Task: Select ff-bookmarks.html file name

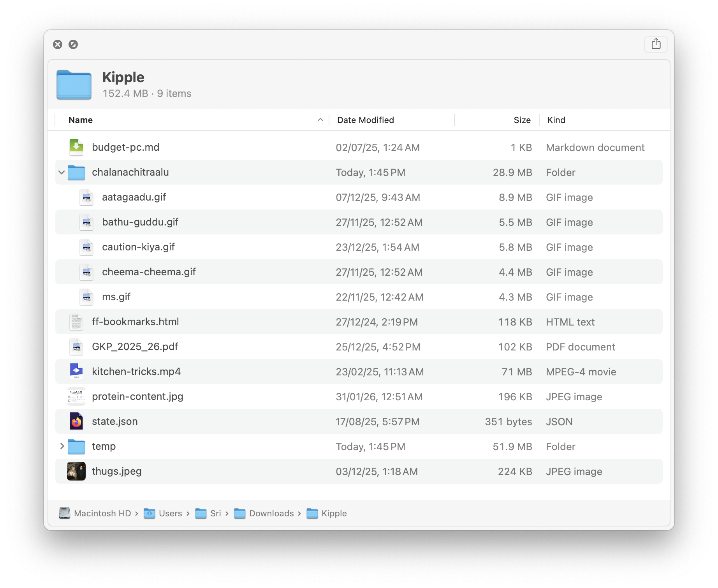Action: point(136,322)
